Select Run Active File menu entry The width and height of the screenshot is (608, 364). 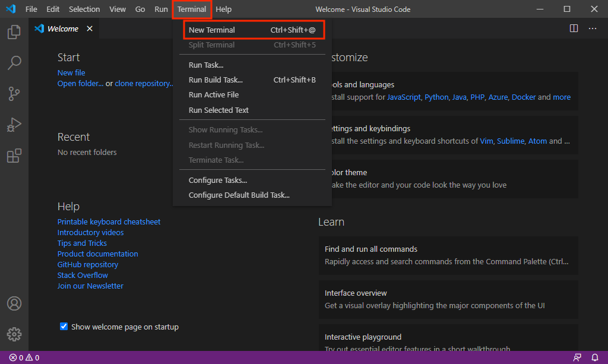click(252, 94)
